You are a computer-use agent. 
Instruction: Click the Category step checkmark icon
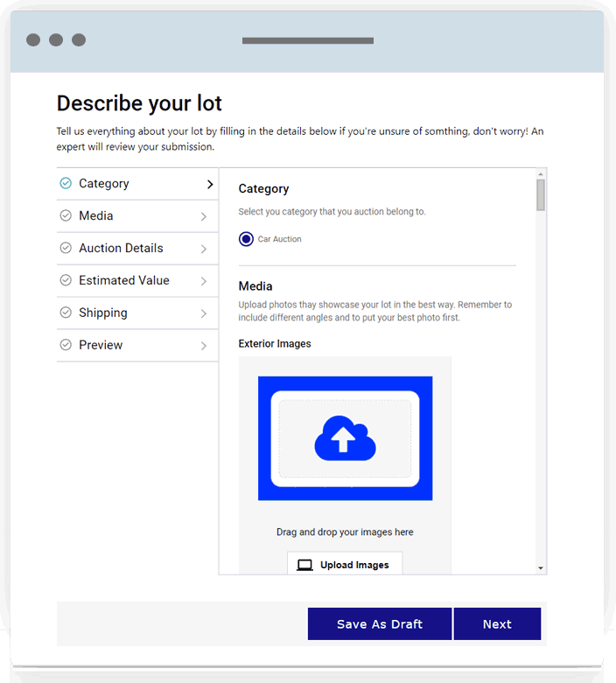(x=66, y=183)
